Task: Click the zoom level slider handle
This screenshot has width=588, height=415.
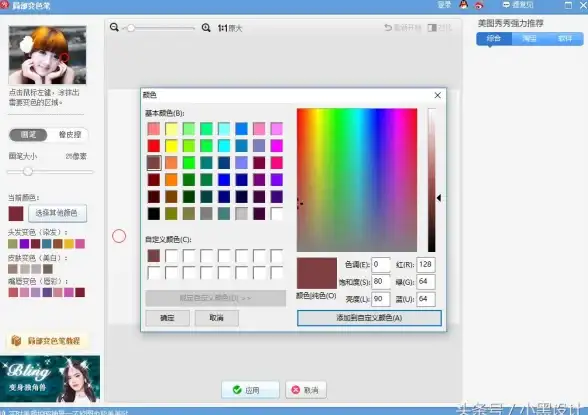Action: [x=130, y=28]
